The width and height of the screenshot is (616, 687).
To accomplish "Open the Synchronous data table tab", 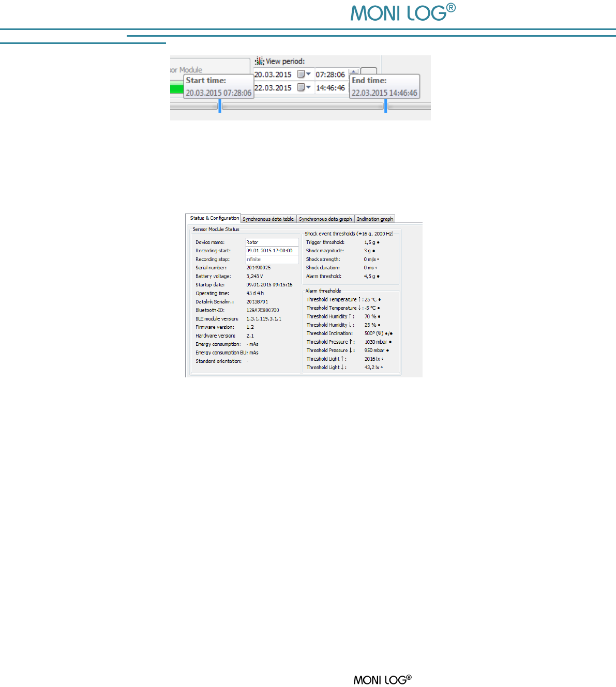I will pyautogui.click(x=268, y=219).
